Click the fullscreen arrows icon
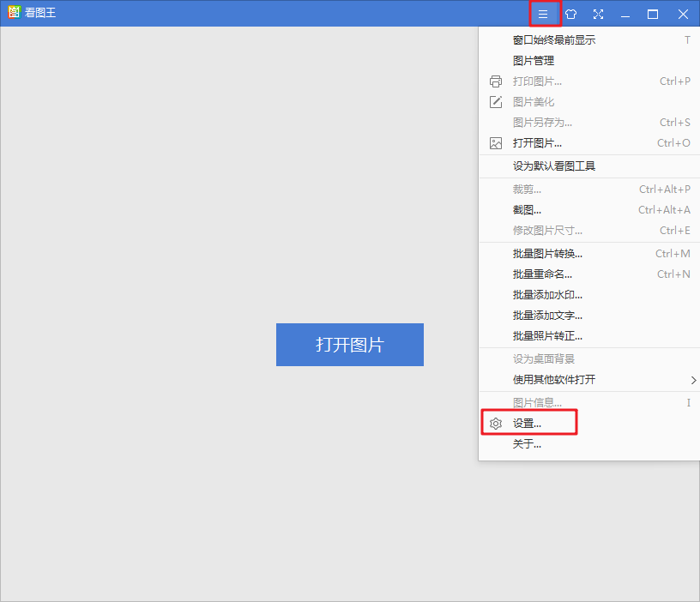The width and height of the screenshot is (700, 602). pos(598,14)
